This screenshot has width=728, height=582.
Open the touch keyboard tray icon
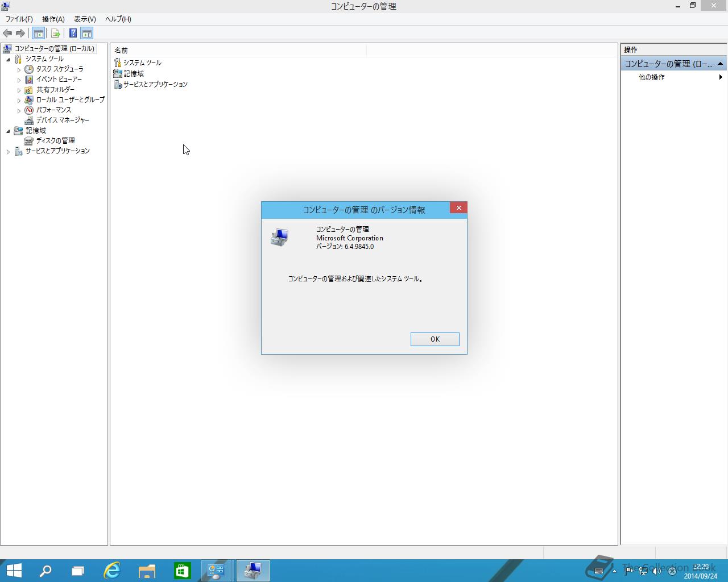point(599,571)
